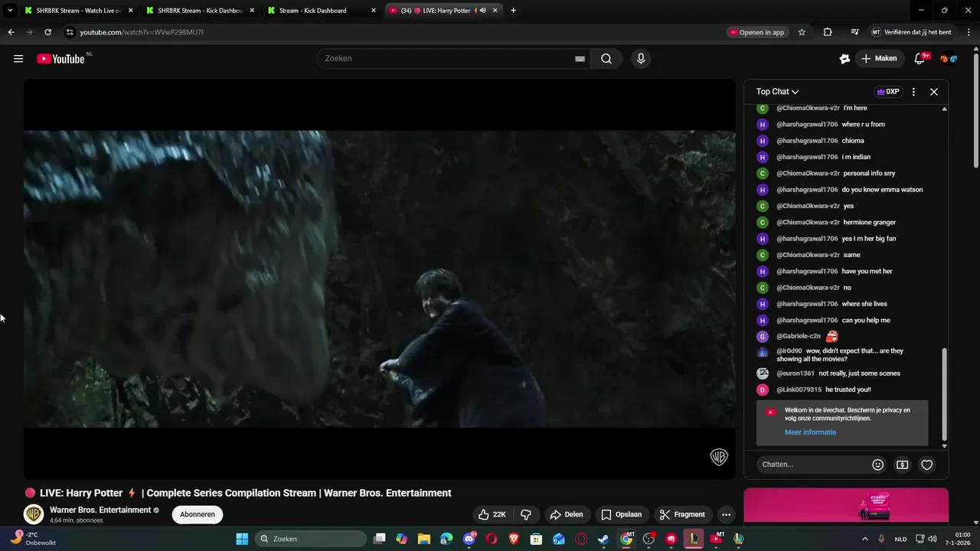Send a heart reaction in chat

927,465
